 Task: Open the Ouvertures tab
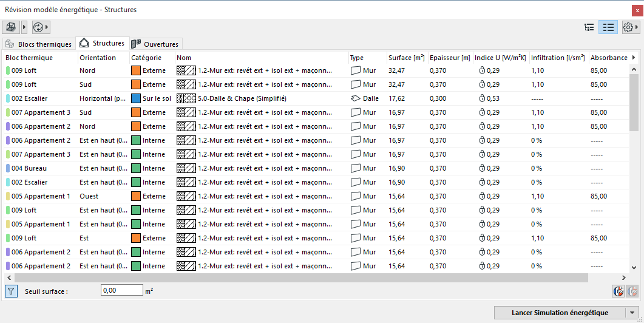pyautogui.click(x=155, y=44)
